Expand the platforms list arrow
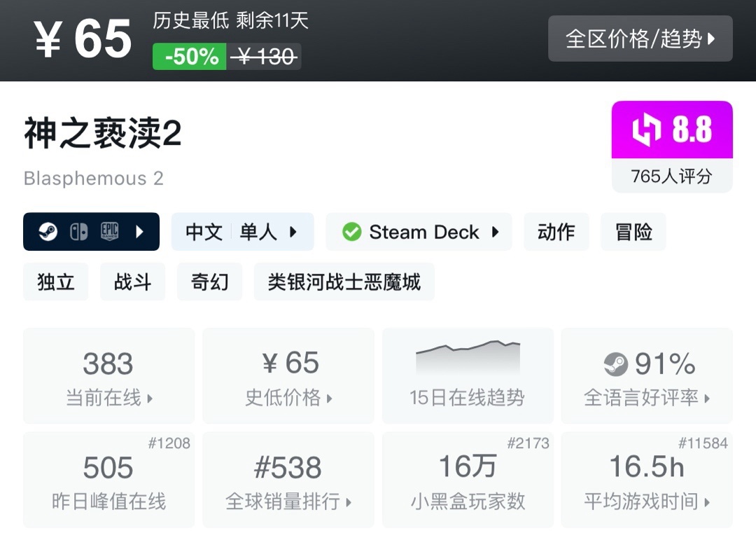Screen dimensions: 756x540 139,232
